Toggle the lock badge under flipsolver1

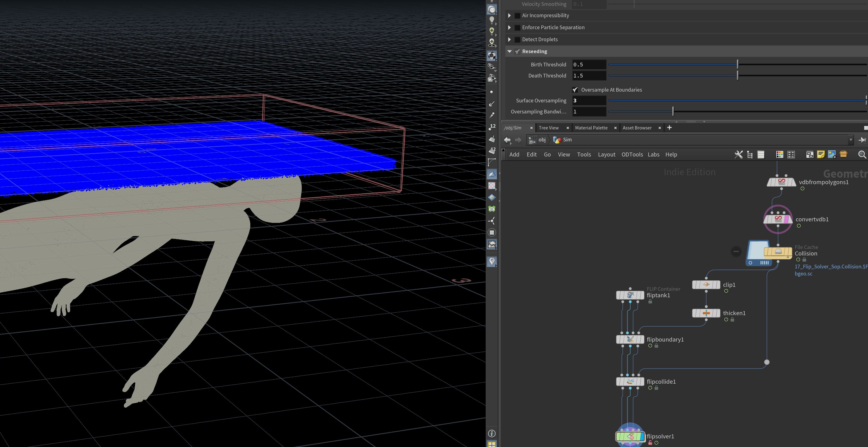650,443
